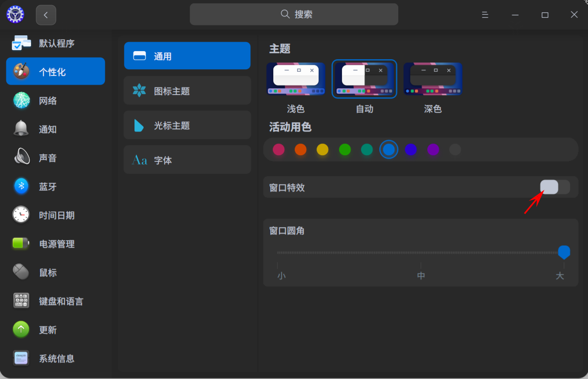Screen dimensions: 588x379
Task: Click the 系统信息 sidebar label
Action: (57, 358)
